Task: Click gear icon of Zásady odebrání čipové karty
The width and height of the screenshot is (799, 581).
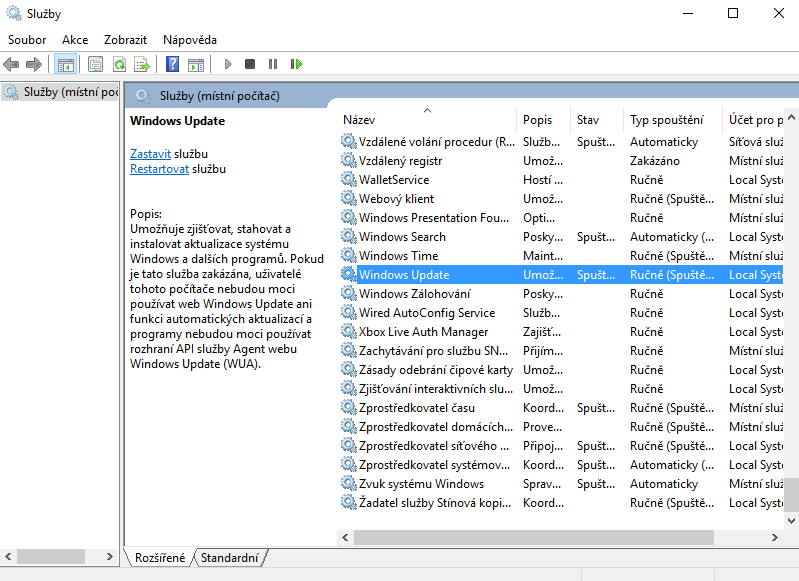Action: [349, 369]
